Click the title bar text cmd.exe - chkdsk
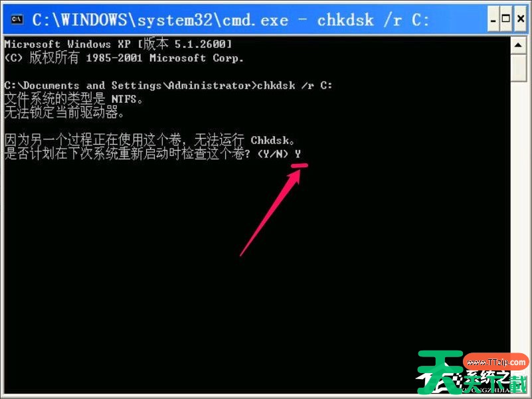 pos(230,20)
